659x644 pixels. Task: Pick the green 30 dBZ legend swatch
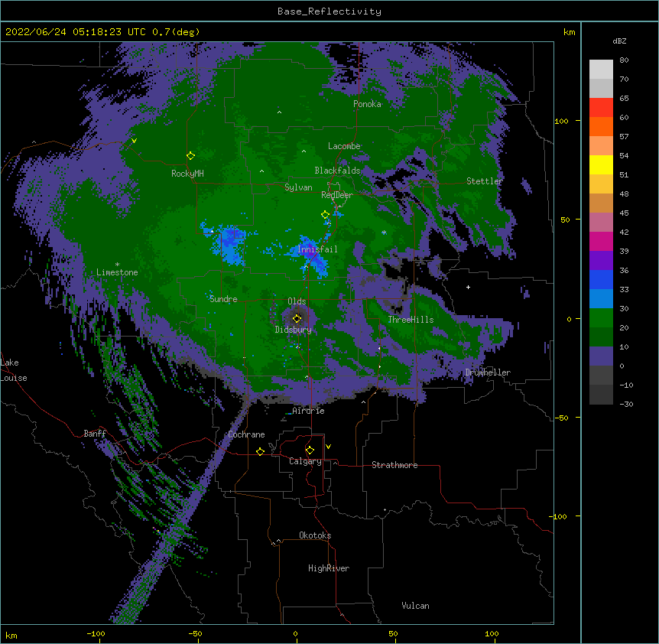pos(601,318)
